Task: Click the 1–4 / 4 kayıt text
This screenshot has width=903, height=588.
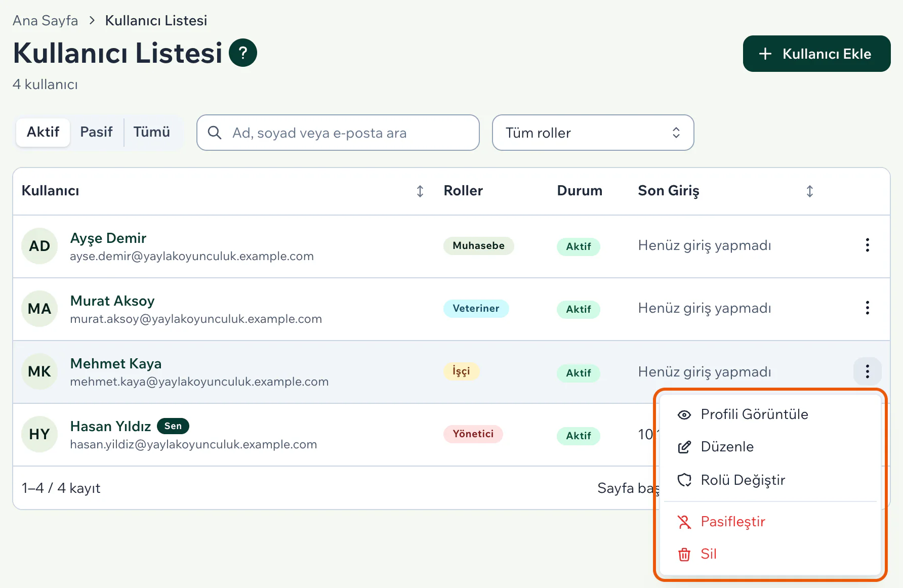Action: click(61, 488)
